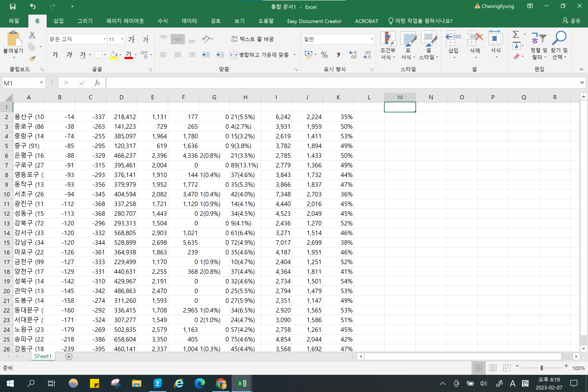Expand the number format dropdown (일반)
The width and height of the screenshot is (588, 392).
(x=372, y=39)
